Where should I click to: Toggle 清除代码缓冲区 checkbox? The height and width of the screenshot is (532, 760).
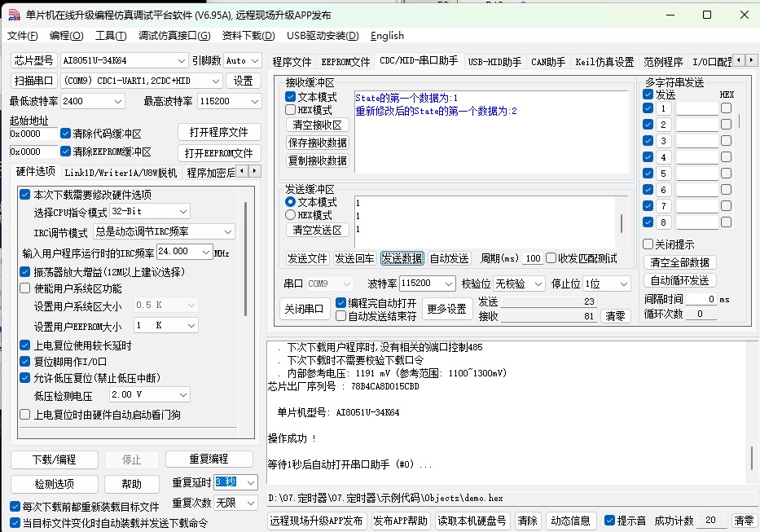coord(65,134)
